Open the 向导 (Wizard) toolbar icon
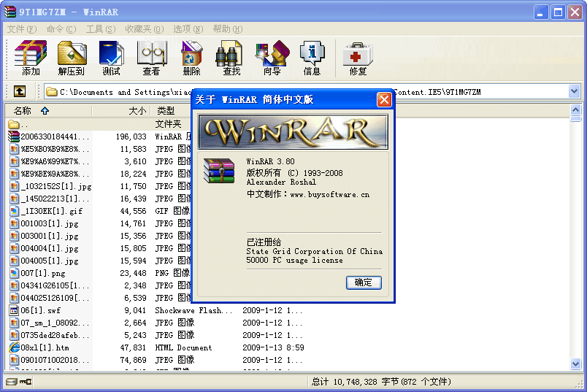This screenshot has width=587, height=392. tap(272, 58)
